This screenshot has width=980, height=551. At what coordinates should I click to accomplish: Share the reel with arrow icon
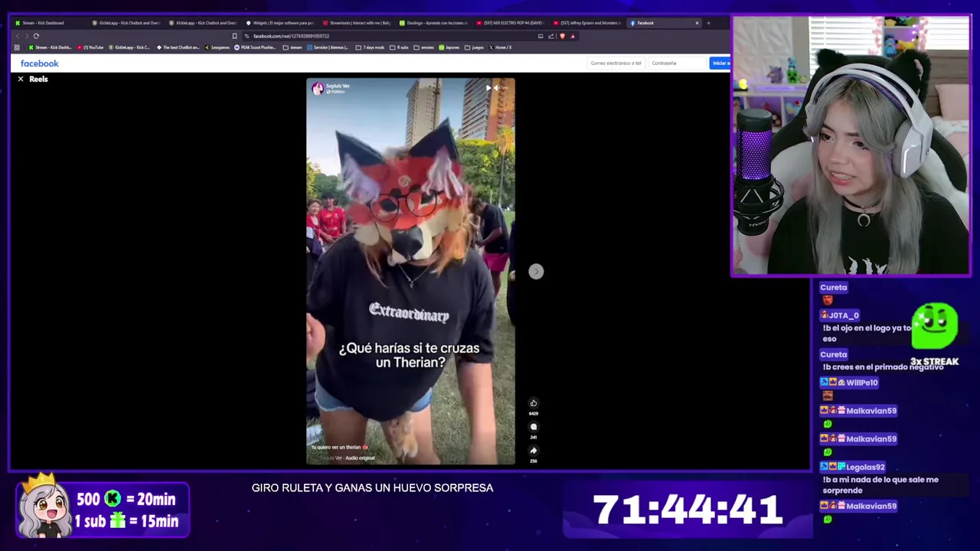pos(534,451)
